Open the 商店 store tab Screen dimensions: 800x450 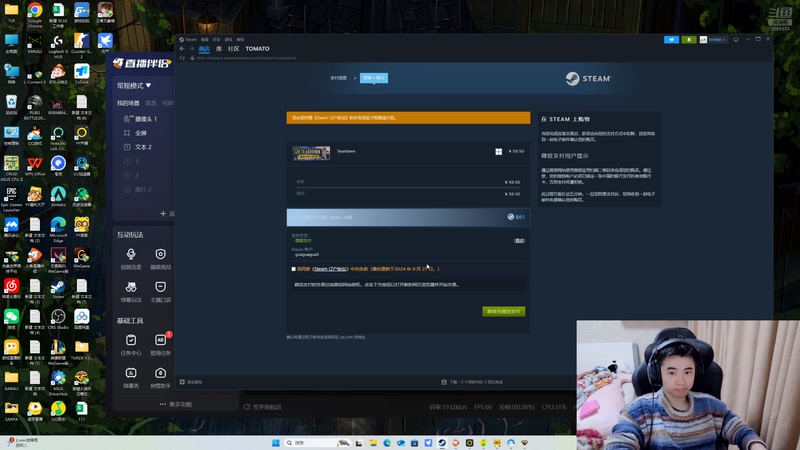pos(204,48)
